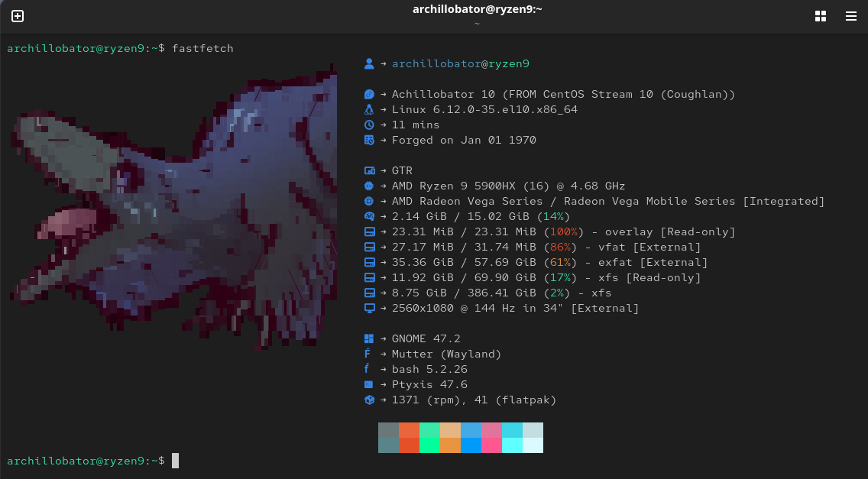The image size is (868, 479).
Task: Click the calendar icon beside Forged on
Action: pos(369,140)
